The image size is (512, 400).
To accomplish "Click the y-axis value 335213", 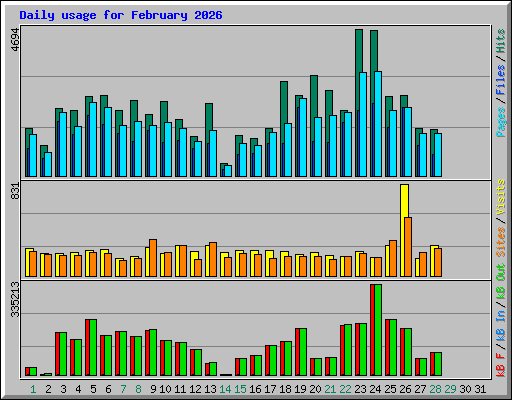I will click(15, 299).
